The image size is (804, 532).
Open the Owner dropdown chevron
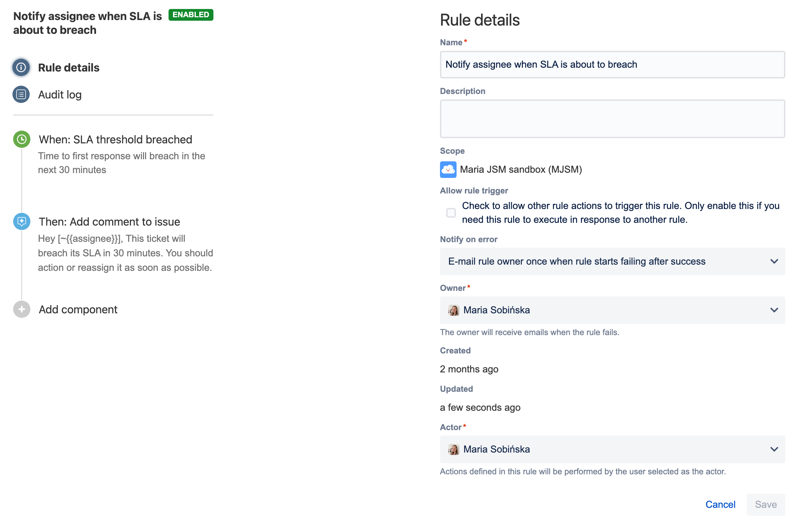point(774,310)
